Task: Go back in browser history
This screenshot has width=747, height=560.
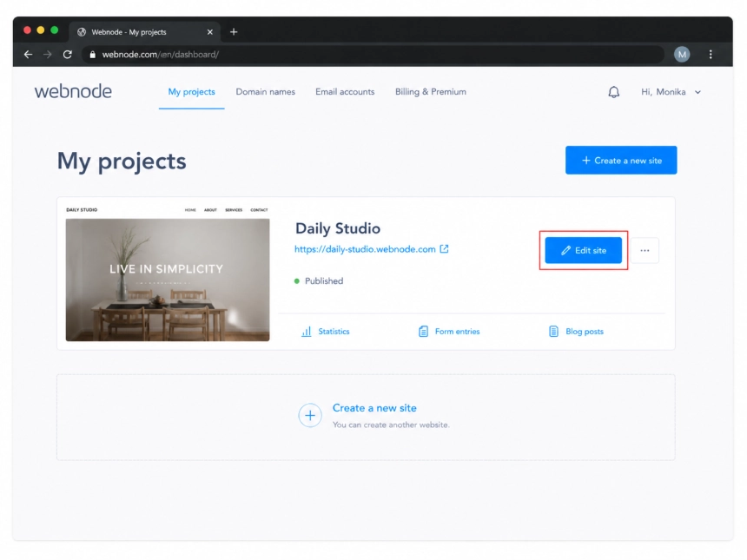Action: tap(28, 55)
